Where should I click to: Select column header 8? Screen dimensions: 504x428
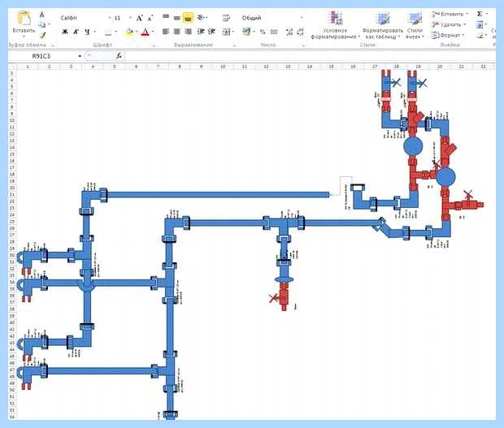point(180,67)
